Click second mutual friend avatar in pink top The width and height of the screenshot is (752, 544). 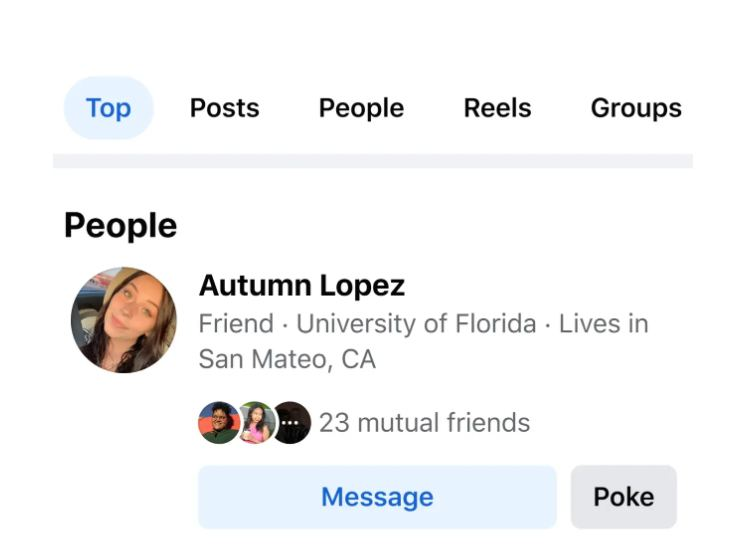[x=256, y=423]
